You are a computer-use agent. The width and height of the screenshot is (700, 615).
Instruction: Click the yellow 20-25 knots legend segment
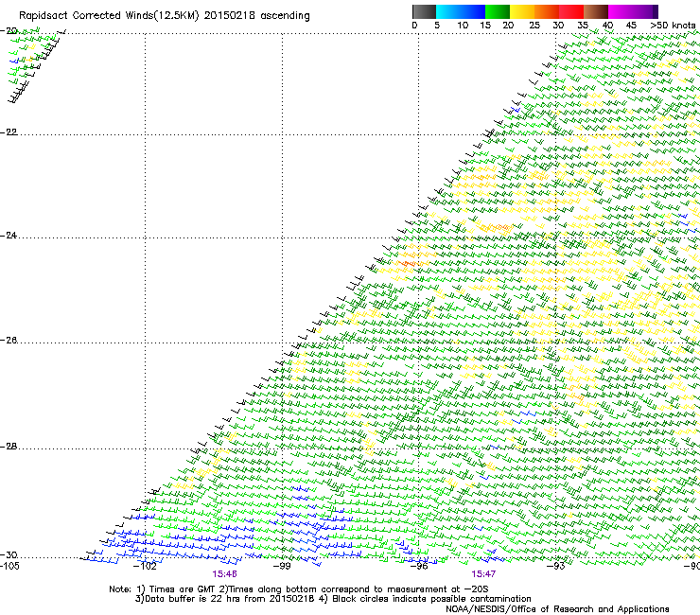tap(522, 11)
